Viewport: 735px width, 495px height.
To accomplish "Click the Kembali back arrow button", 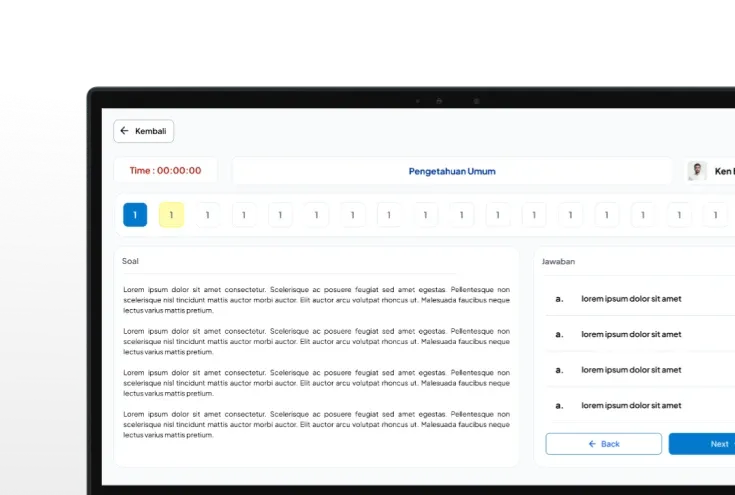I will 144,131.
